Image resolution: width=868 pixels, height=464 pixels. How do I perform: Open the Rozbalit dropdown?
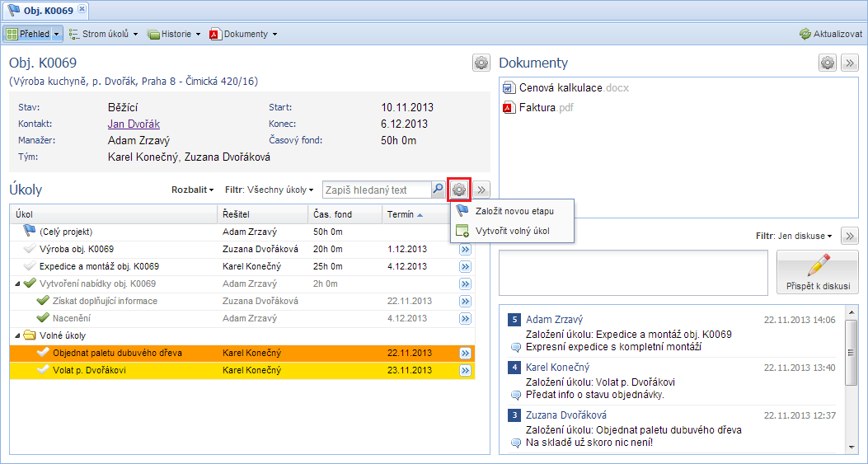[x=192, y=190]
